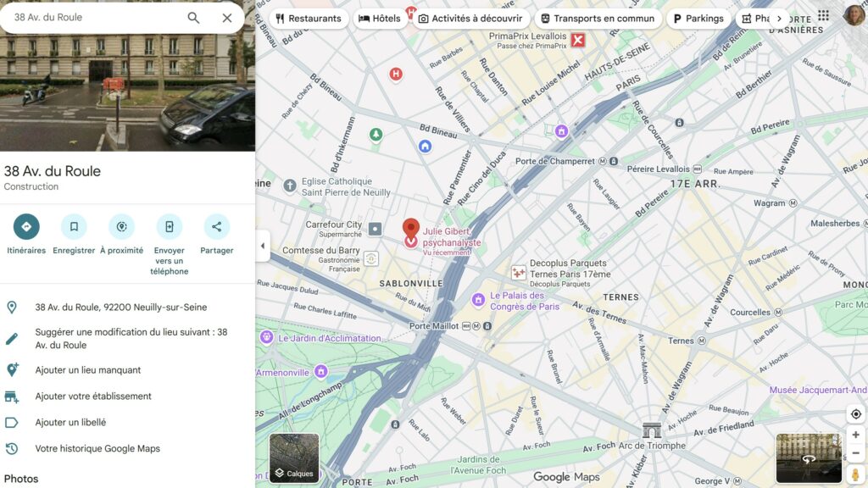This screenshot has width=868, height=488.
Task: Click Comtesse du Barry marker icon
Action: [x=371, y=258]
